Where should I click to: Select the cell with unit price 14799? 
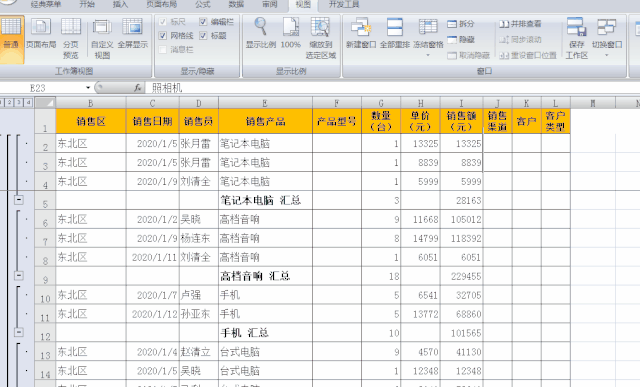click(420, 238)
